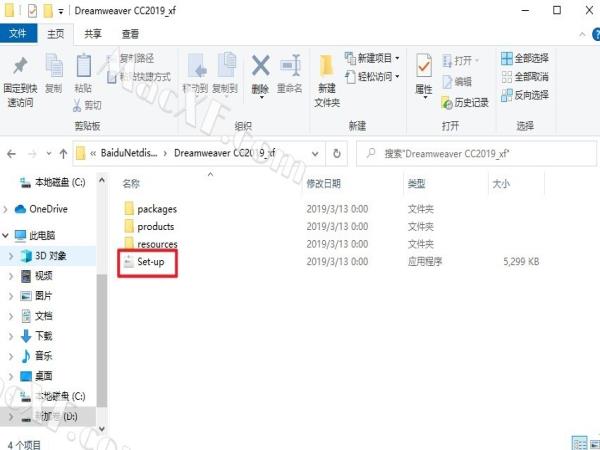The image size is (600, 450).
Task: Select 3D Objects (3D 对象) in sidebar
Action: point(44,256)
